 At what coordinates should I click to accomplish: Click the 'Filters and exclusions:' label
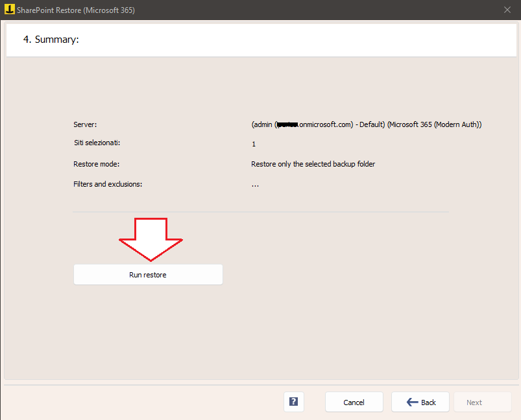point(108,184)
